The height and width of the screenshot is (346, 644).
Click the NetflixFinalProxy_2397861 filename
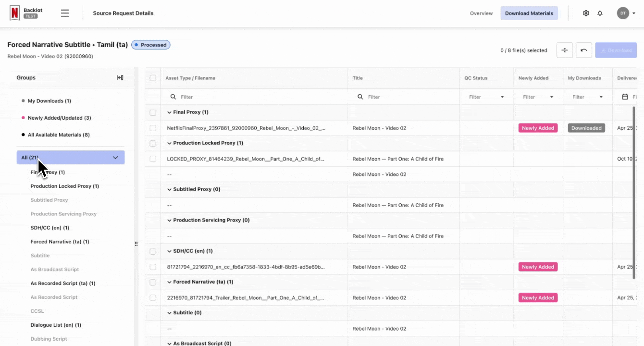(246, 128)
